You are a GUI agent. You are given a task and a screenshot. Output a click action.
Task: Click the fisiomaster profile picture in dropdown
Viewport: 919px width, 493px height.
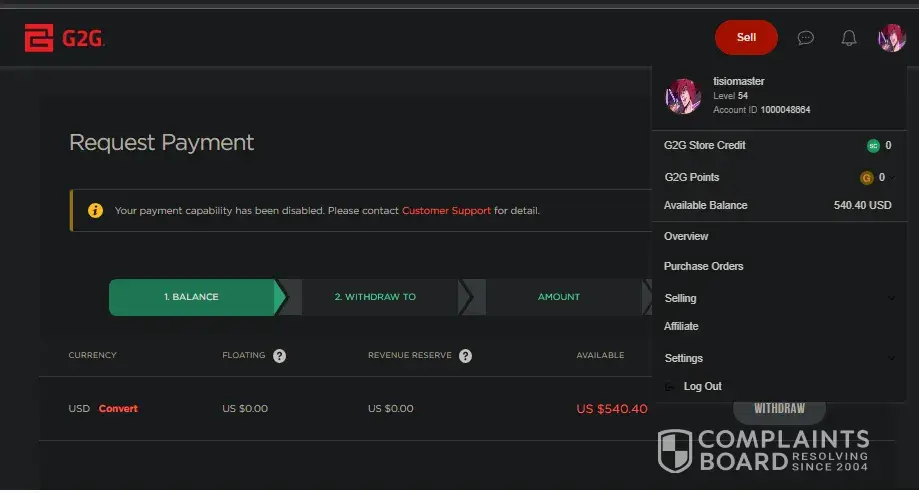[x=683, y=96]
